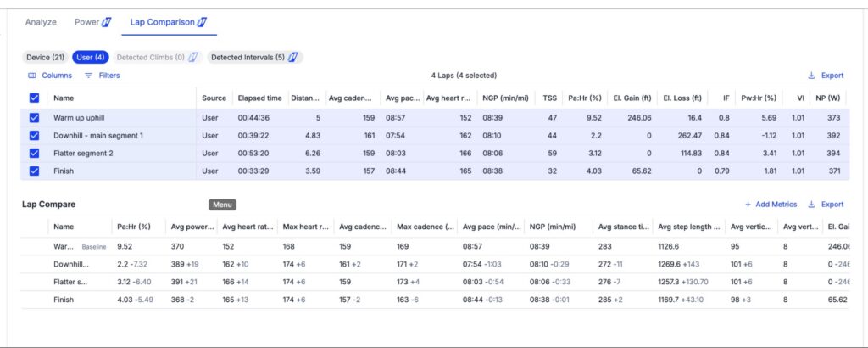
Task: Click Pa:Hr value 2.2 -7.32
Action: 132,264
